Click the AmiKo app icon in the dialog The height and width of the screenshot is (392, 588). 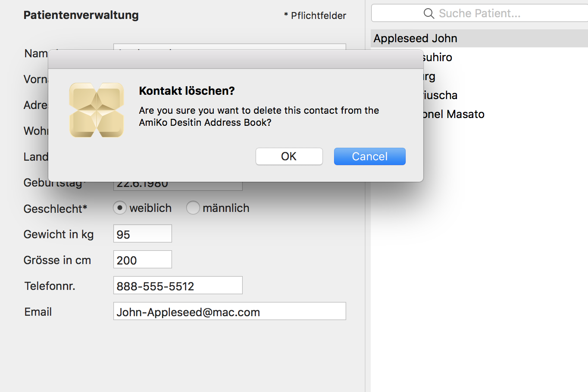point(97,110)
